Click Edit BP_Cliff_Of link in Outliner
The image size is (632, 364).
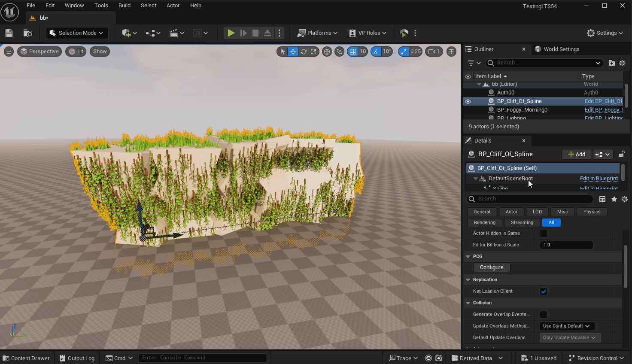(604, 101)
